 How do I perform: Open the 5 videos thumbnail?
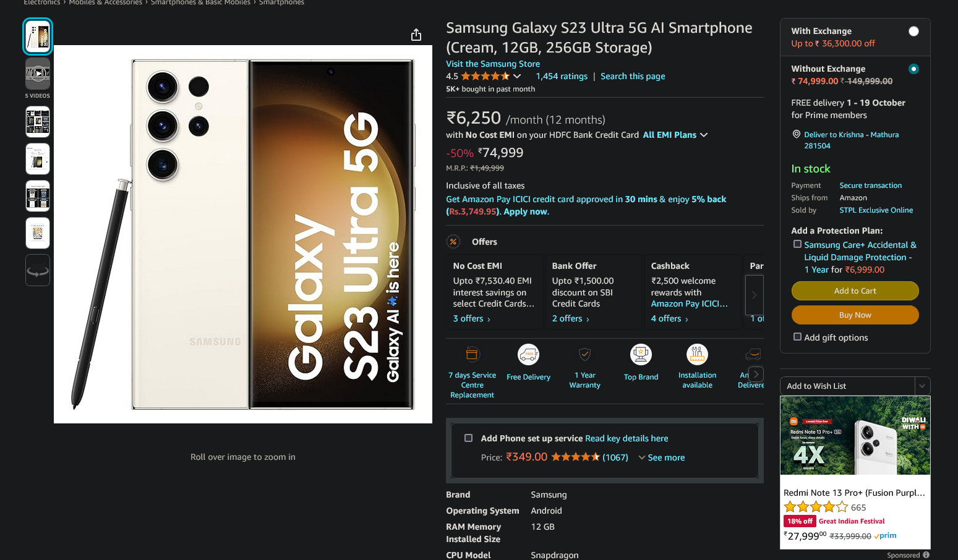pyautogui.click(x=38, y=74)
